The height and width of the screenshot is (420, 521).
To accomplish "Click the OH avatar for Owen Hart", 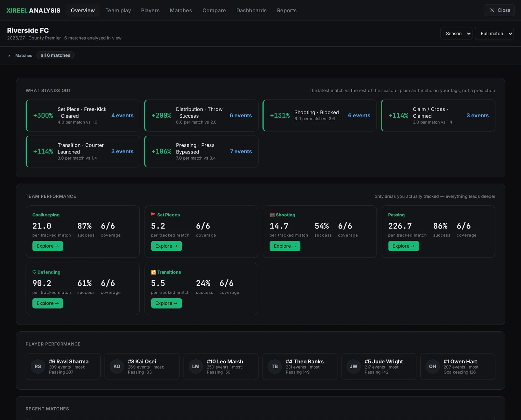I will 432,367.
